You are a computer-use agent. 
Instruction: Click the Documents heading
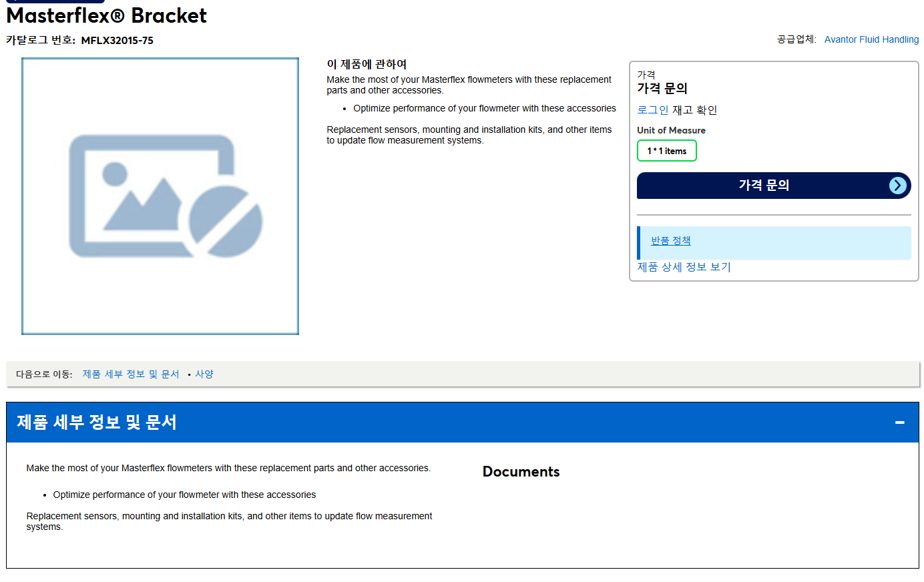521,472
